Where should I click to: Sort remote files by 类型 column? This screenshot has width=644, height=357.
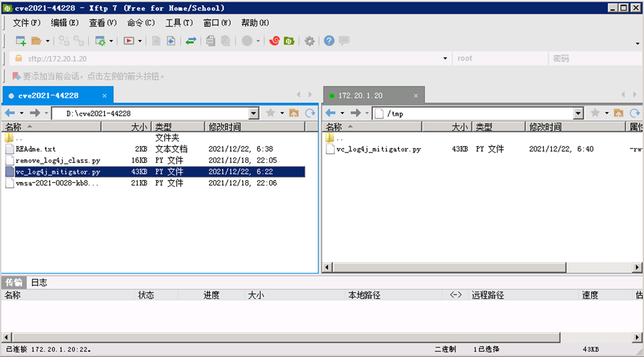pyautogui.click(x=498, y=127)
